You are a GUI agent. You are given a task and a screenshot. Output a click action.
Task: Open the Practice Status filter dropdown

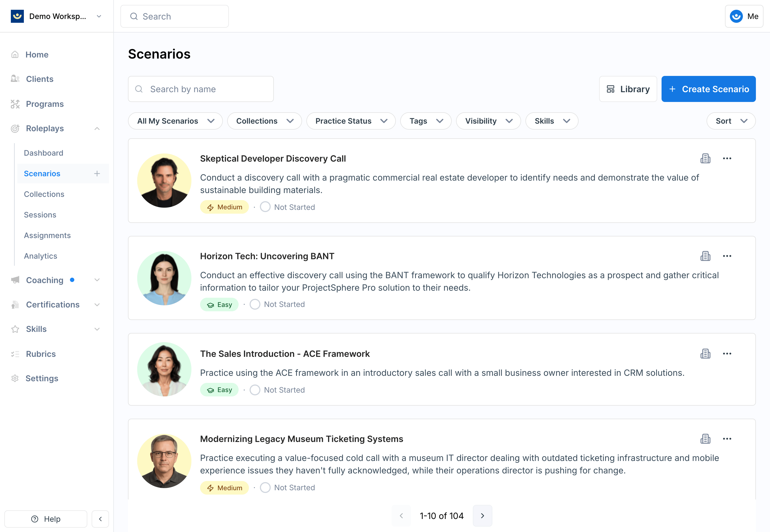pyautogui.click(x=351, y=121)
